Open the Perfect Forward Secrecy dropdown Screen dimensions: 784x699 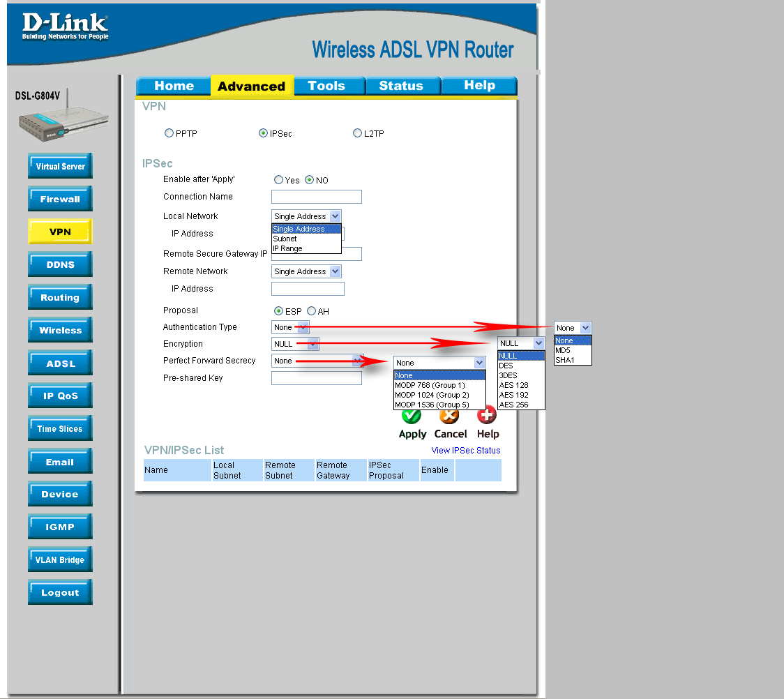click(317, 361)
